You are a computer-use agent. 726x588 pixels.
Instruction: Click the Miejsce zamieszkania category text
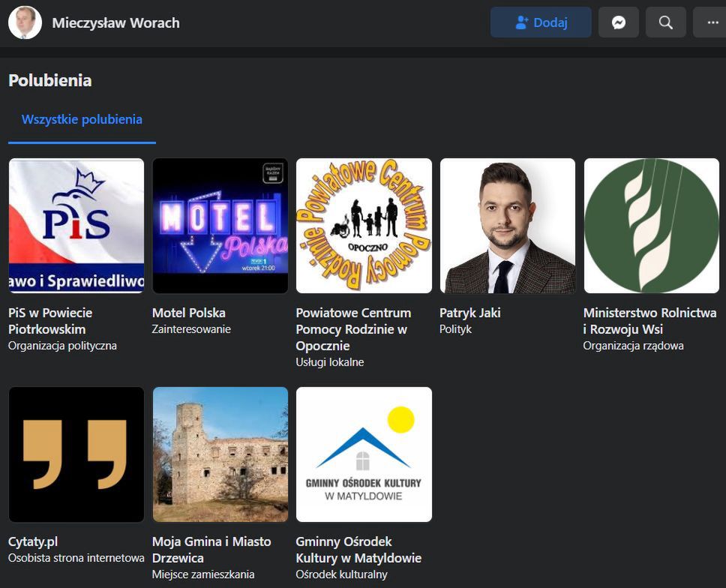[203, 574]
